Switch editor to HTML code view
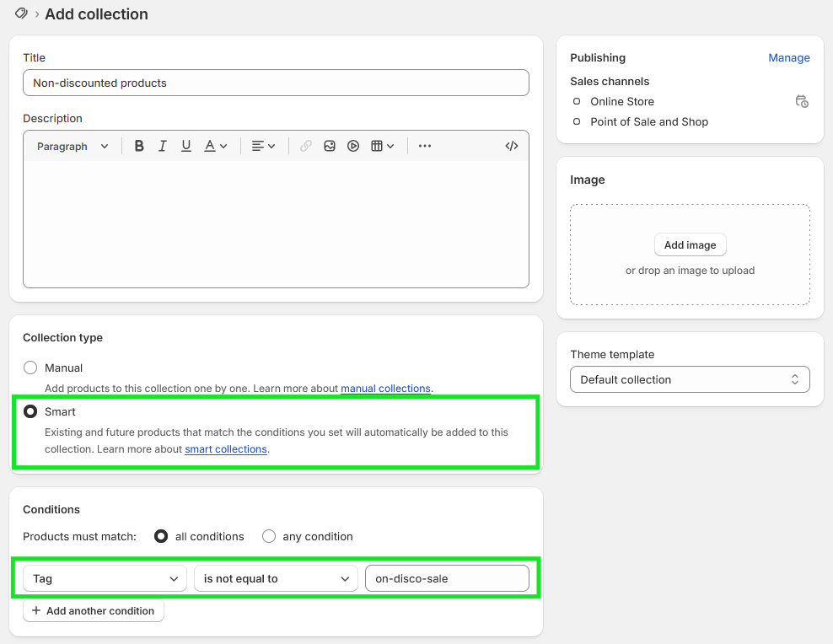Screen dimensions: 833x644 pos(512,146)
